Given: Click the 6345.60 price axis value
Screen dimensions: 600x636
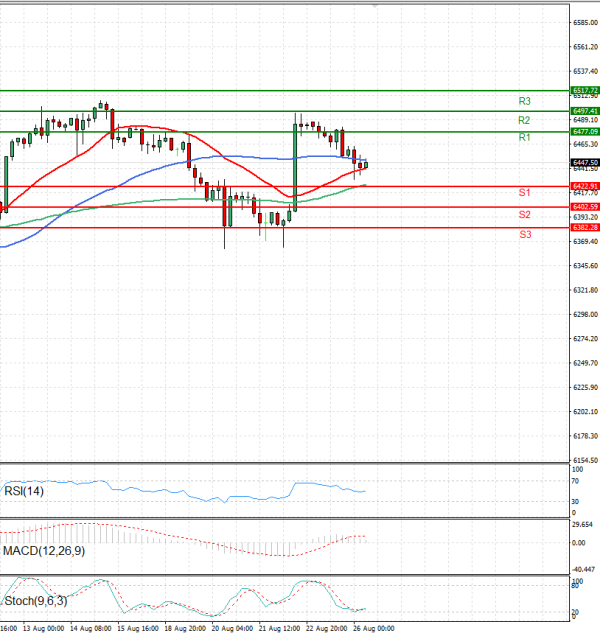Looking at the screenshot, I should [x=585, y=266].
